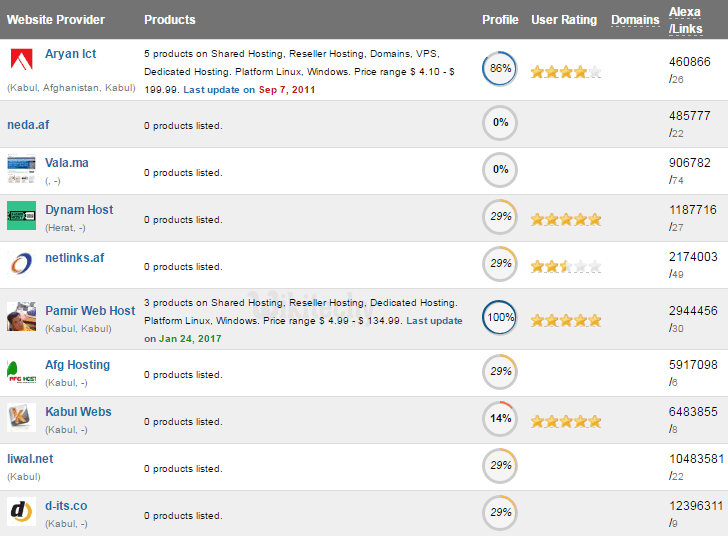The image size is (728, 536).
Task: Click Pamir Web Host's 'Last update' text
Action: pos(434,321)
